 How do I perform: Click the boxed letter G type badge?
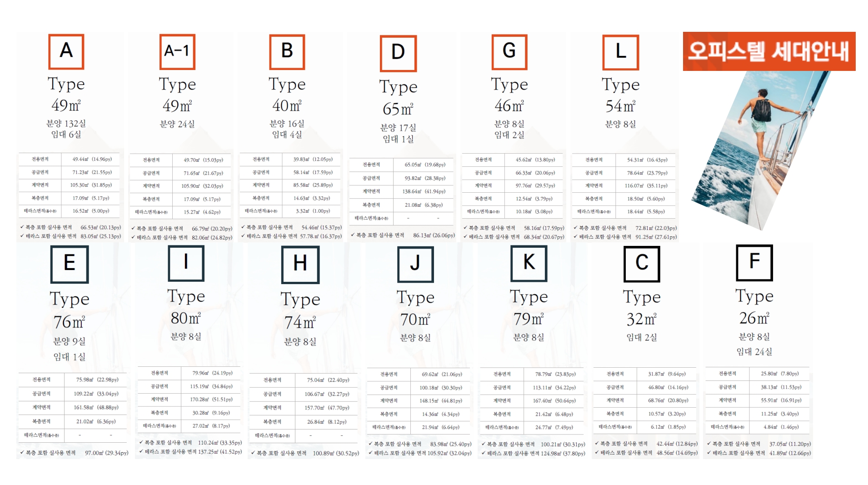pyautogui.click(x=509, y=51)
